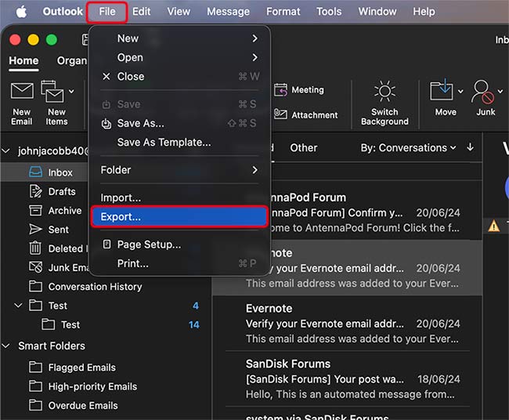Switch to the Organize ribbon tab
The height and width of the screenshot is (420, 509).
(72, 61)
